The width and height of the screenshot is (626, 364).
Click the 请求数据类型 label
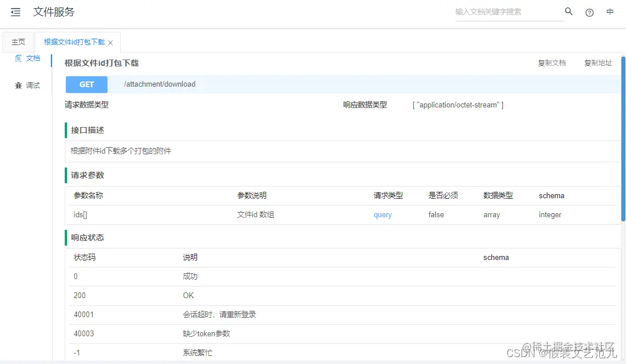coord(87,105)
